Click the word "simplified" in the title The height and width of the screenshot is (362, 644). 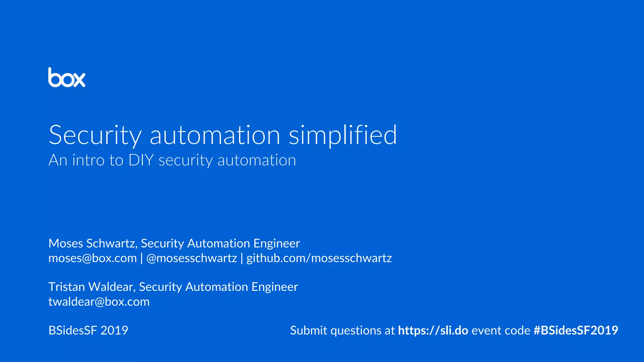pyautogui.click(x=343, y=135)
